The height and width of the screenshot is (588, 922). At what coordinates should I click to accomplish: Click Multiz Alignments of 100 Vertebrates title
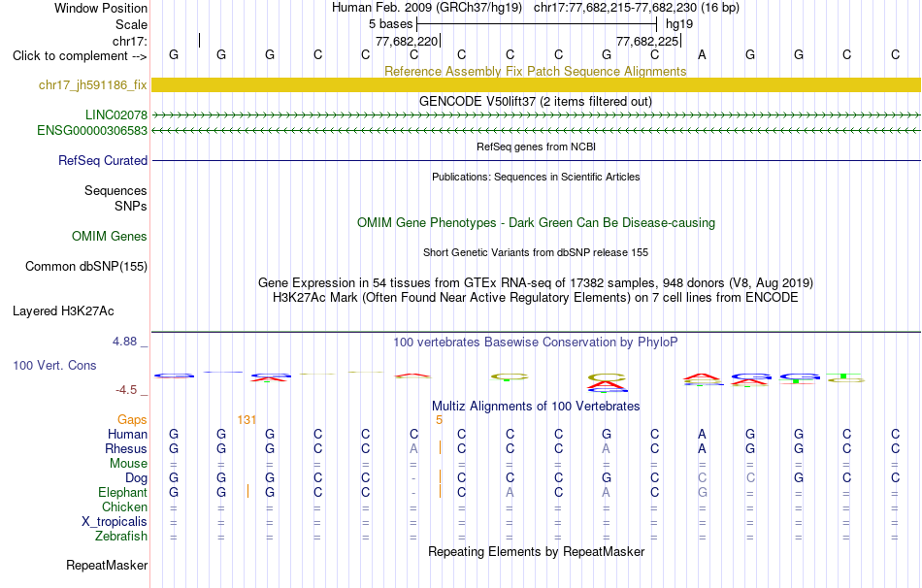[x=536, y=407]
